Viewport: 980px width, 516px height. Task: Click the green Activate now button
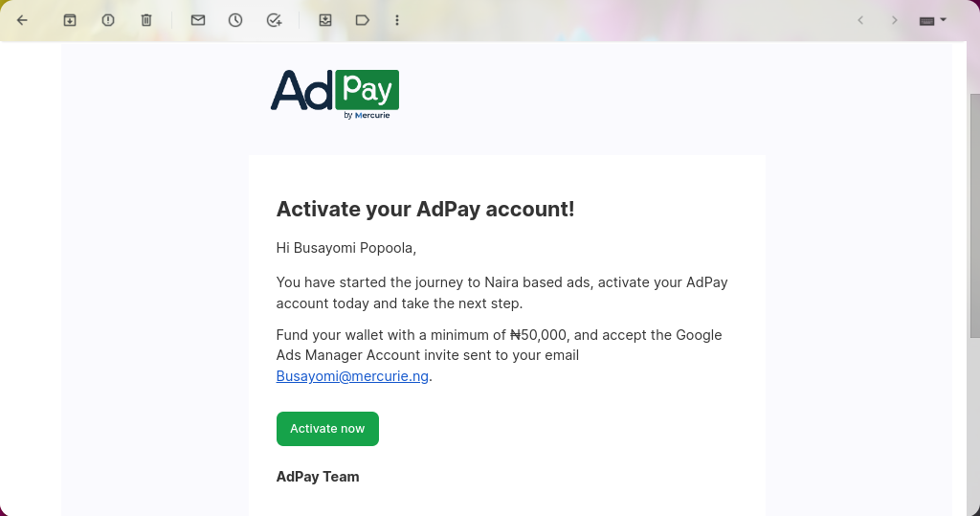point(327,429)
